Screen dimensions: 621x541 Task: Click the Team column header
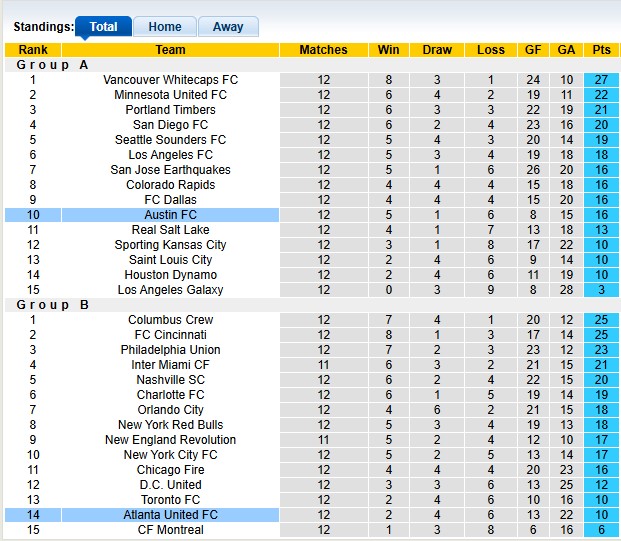point(171,50)
